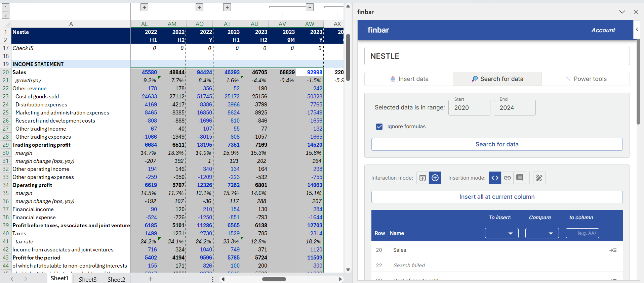Click Insert all at current column

pyautogui.click(x=497, y=197)
